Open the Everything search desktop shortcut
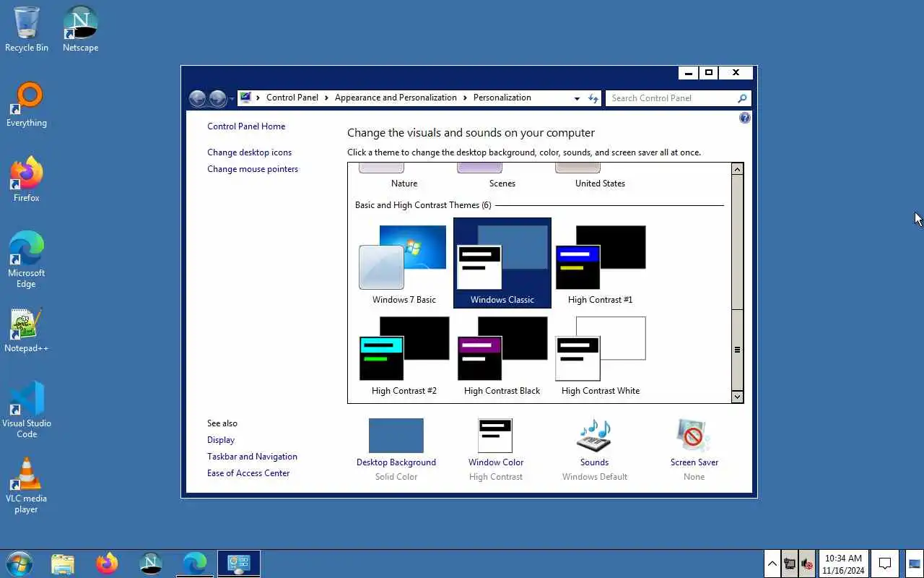 27,105
